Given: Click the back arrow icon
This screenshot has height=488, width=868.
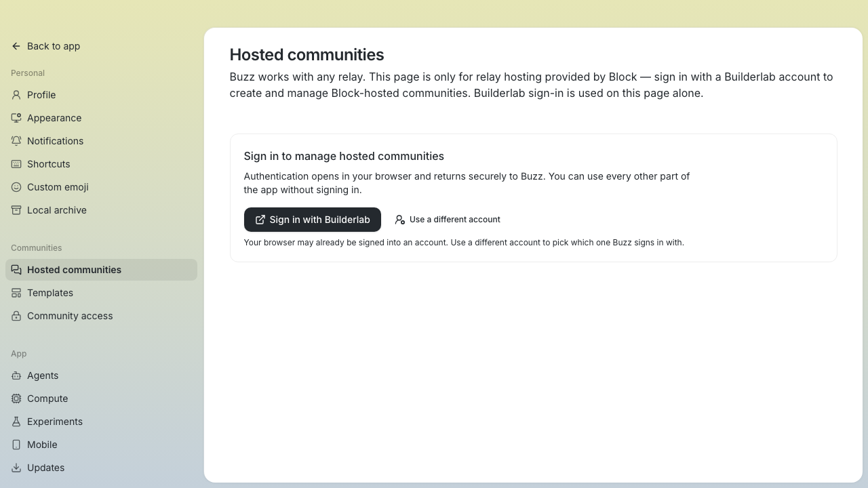Looking at the screenshot, I should pos(16,46).
